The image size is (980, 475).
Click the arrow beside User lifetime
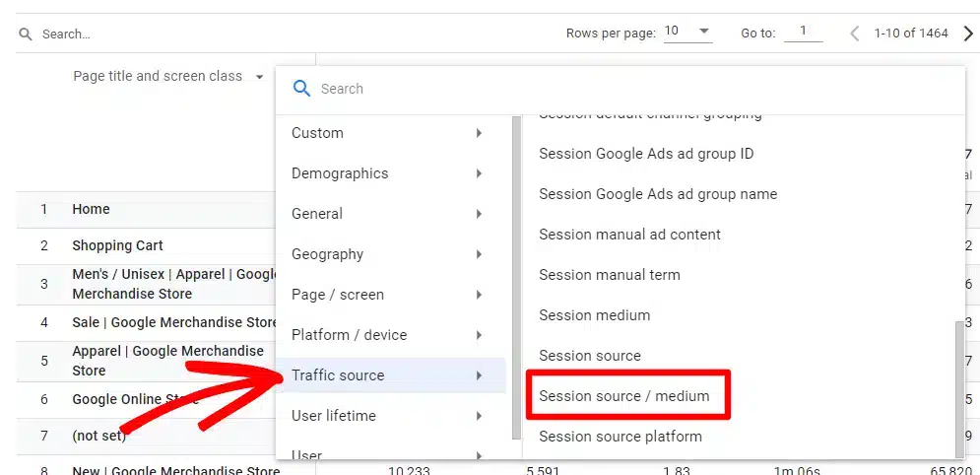(x=479, y=416)
